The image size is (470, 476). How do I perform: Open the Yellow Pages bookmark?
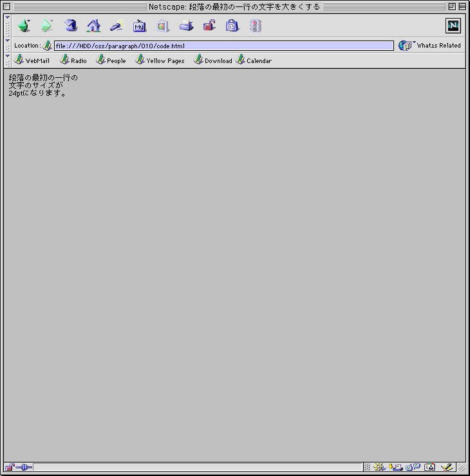pos(160,60)
